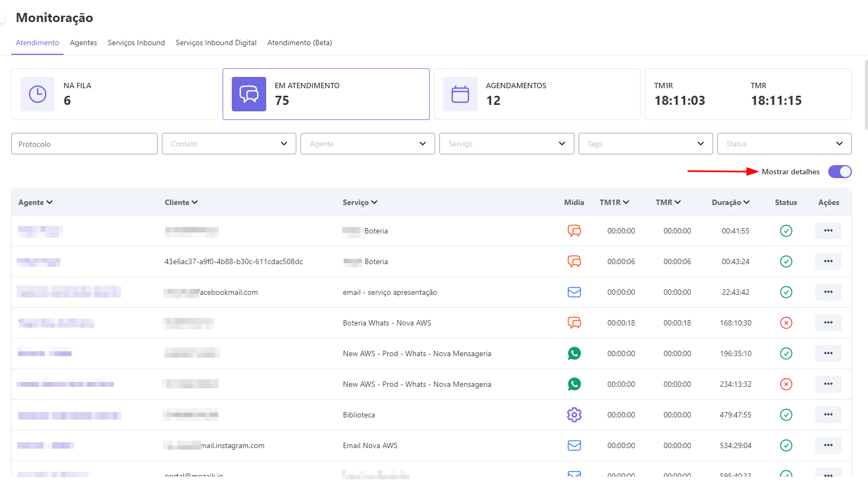The width and height of the screenshot is (868, 489).
Task: Click 'Boteria Whats - Nova AWS' cell
Action: click(x=387, y=323)
